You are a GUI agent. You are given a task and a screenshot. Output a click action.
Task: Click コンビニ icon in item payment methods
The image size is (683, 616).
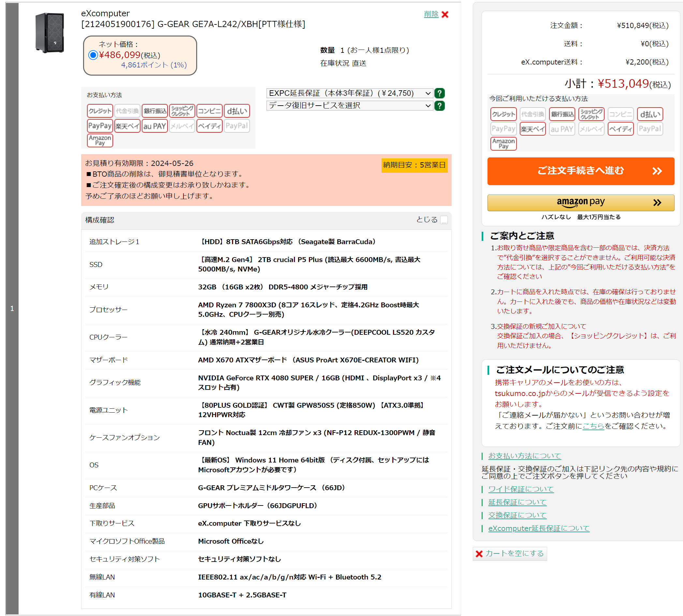[209, 111]
